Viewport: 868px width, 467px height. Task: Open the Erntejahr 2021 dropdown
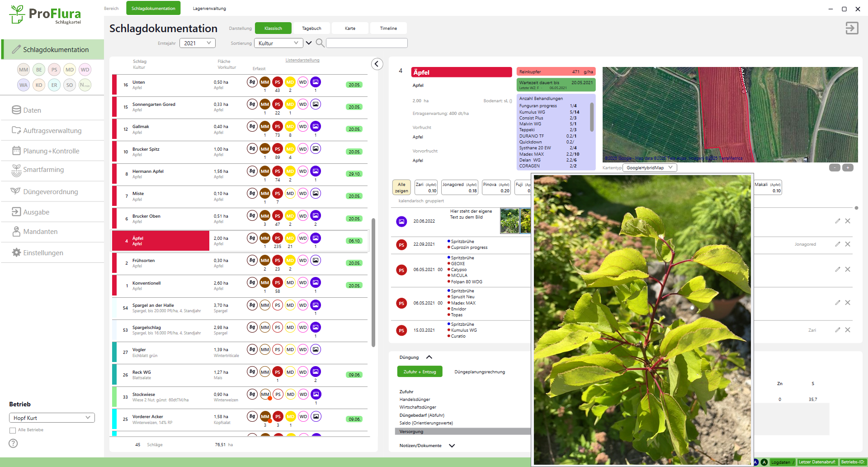point(197,43)
